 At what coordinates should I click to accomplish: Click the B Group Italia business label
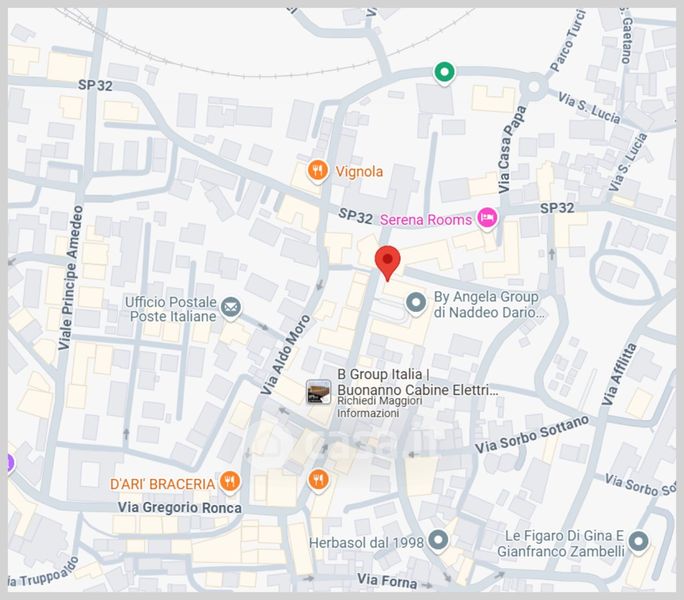(417, 382)
